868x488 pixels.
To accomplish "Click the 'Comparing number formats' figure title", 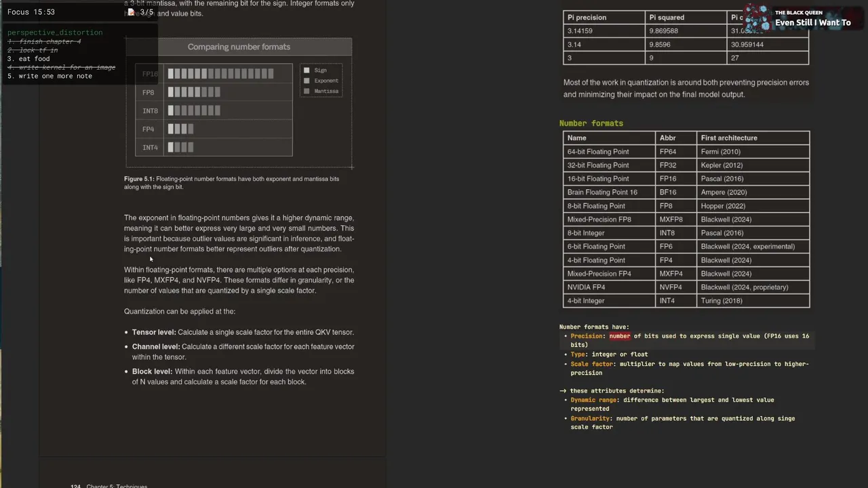I will (239, 47).
